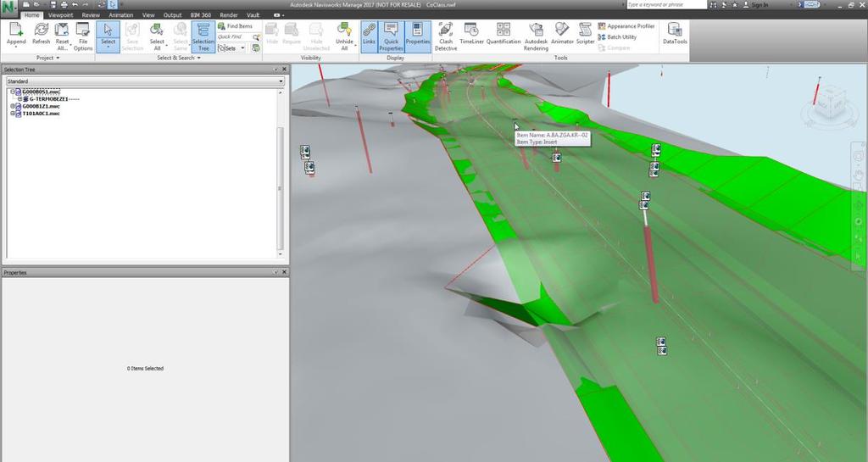Screen dimensions: 868x462
Task: Open the BIM 360 tab
Action: pos(200,15)
